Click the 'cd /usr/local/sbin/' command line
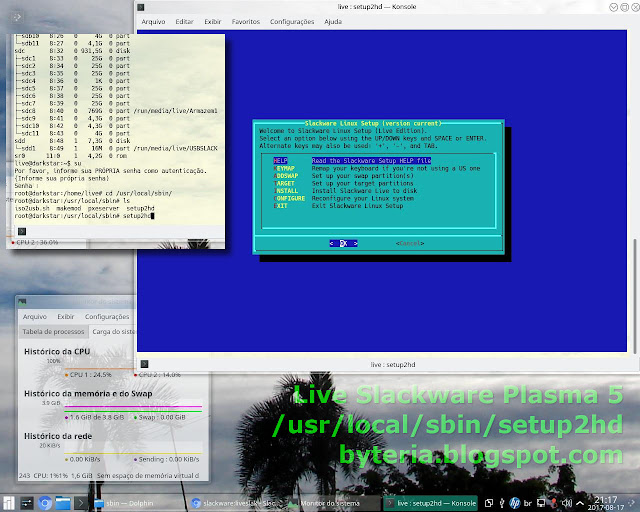The width and height of the screenshot is (640, 512). (x=93, y=193)
